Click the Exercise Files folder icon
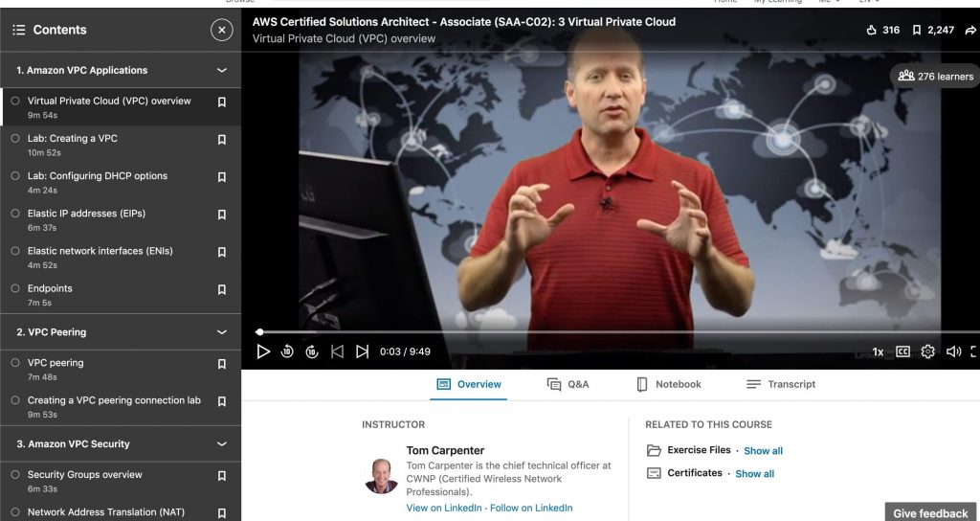This screenshot has width=980, height=521. point(654,450)
